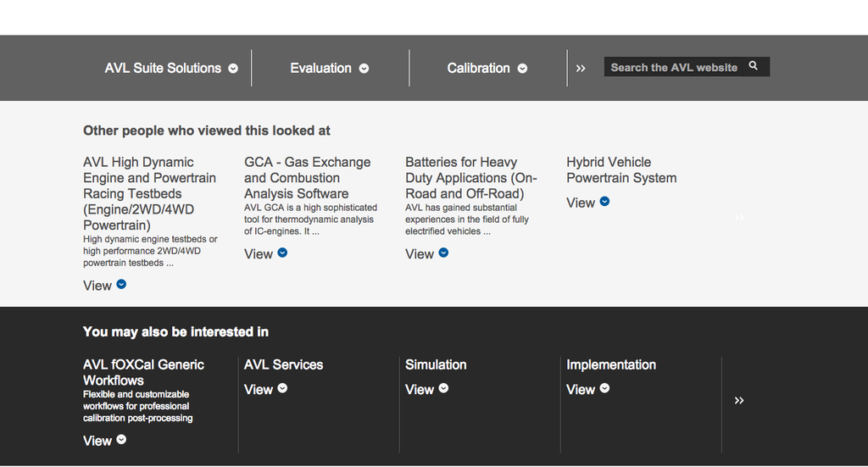Open Batteries for Heavy Duty Applications title
Viewport: 868px width, 467px height.
coord(471,178)
